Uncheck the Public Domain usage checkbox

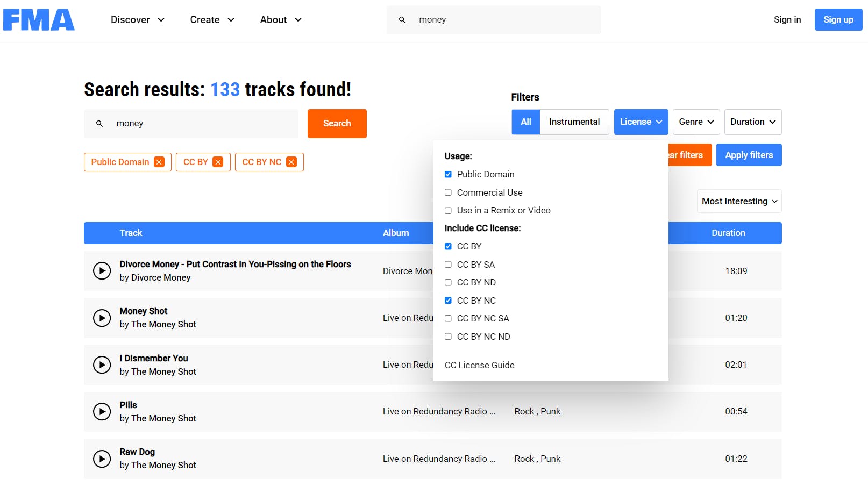(448, 174)
